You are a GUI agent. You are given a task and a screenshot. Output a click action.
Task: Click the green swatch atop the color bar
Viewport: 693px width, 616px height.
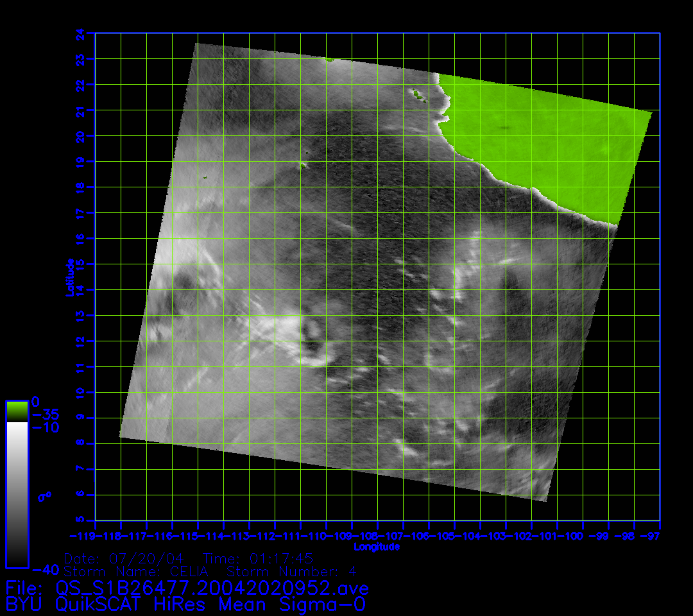pos(17,411)
